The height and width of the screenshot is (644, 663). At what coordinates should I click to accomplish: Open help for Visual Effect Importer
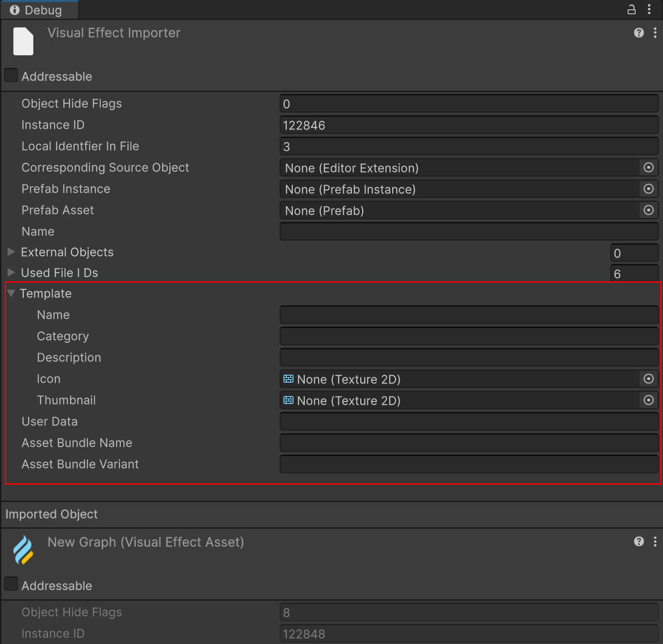coord(638,33)
